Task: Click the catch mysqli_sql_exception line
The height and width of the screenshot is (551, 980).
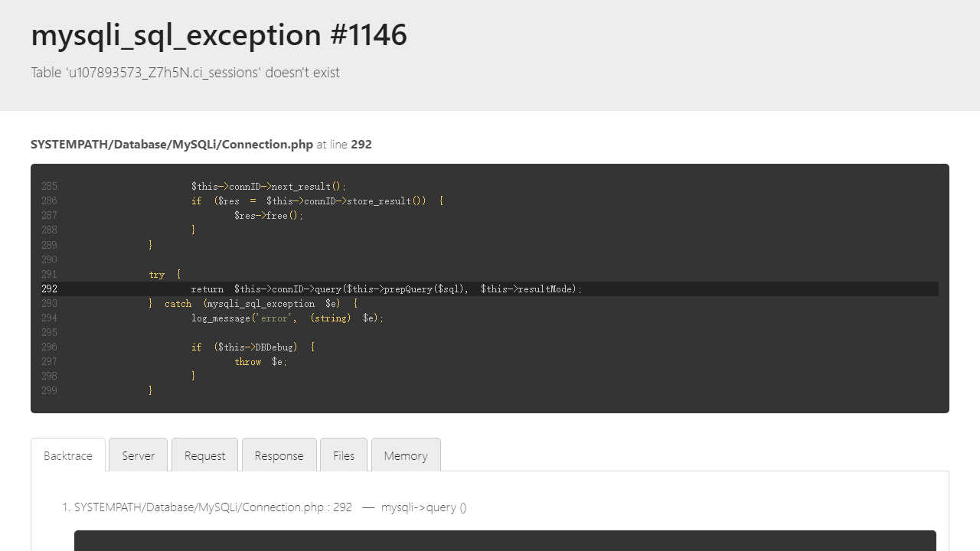Action: pyautogui.click(x=253, y=304)
